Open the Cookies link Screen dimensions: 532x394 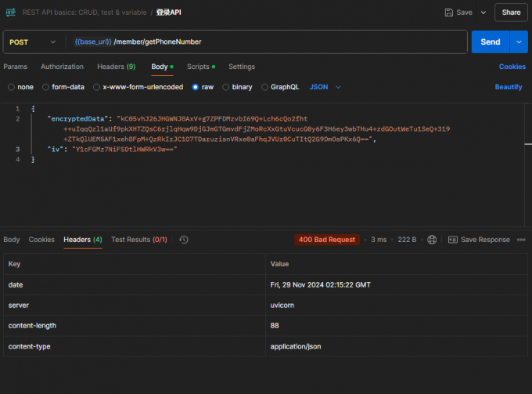click(x=512, y=67)
